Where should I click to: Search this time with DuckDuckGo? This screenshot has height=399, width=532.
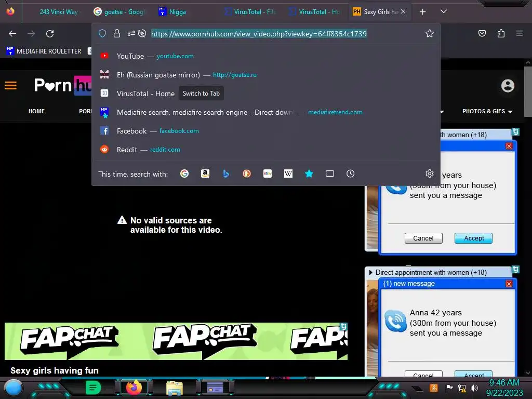click(x=247, y=174)
